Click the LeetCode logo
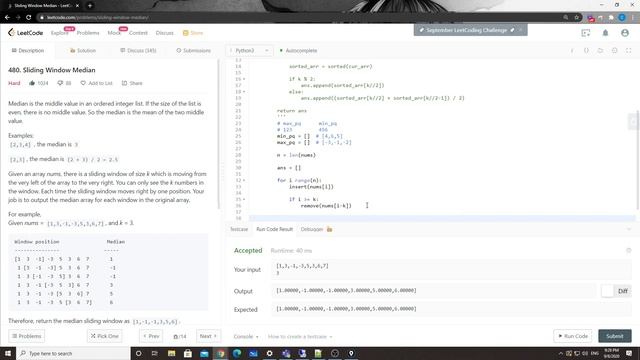Viewport: 640px width, 360px height. [x=25, y=33]
